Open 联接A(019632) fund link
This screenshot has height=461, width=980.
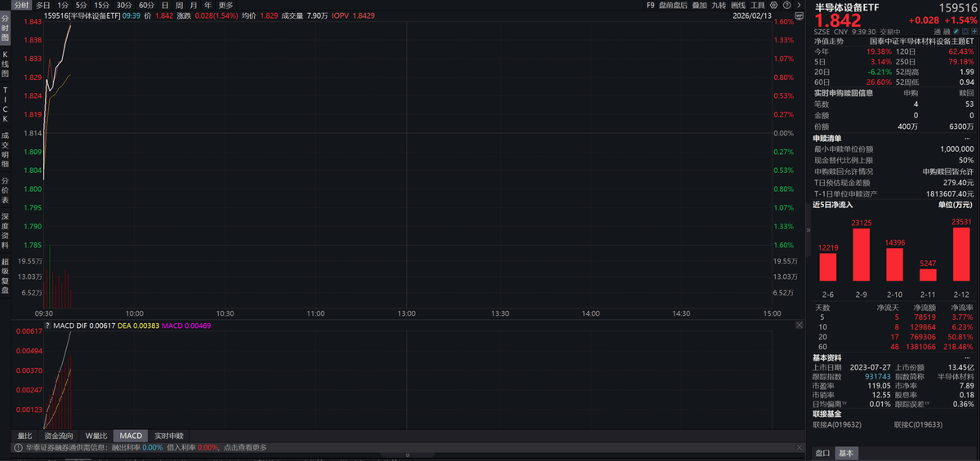(x=837, y=424)
